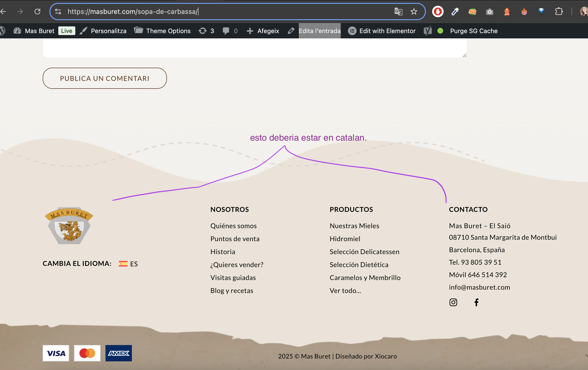This screenshot has width=588, height=370.
Task: Open the Instagram social icon in footer
Action: tap(453, 302)
